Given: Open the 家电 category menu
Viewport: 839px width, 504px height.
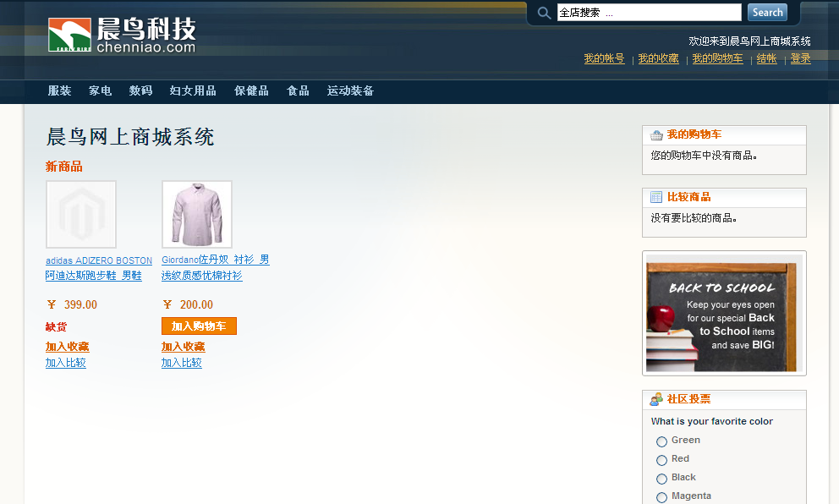Looking at the screenshot, I should (100, 91).
